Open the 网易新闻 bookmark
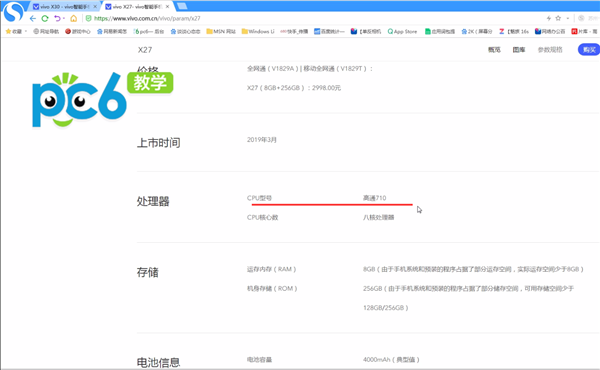Screen dimensions: 600x370 click(112, 31)
